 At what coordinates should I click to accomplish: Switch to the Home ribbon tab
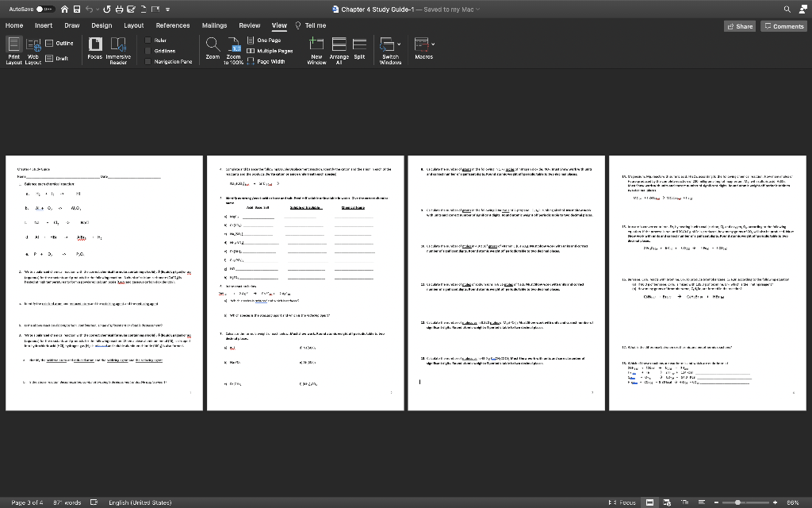tap(14, 25)
